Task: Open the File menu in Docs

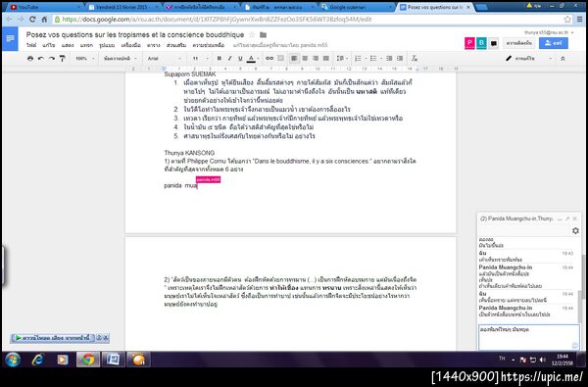Action: point(31,45)
